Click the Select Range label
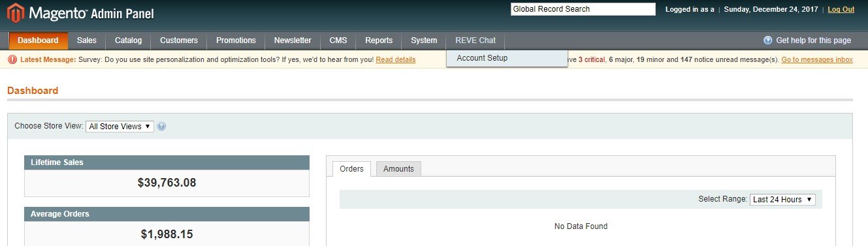 [x=722, y=199]
